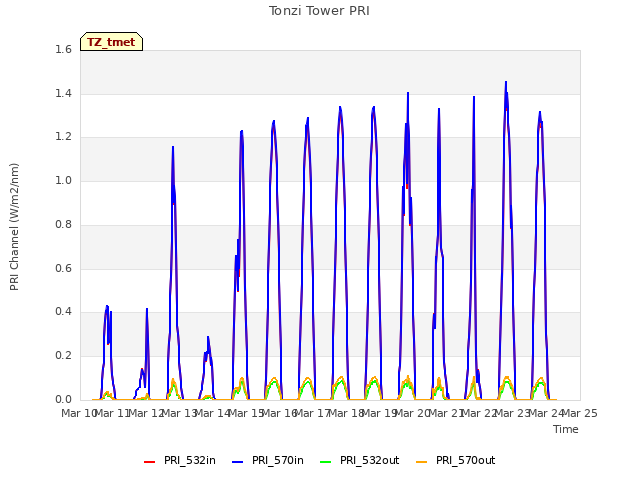Toggle the PRI_532out legend entry
The width and height of the screenshot is (640, 480).
pyautogui.click(x=360, y=460)
